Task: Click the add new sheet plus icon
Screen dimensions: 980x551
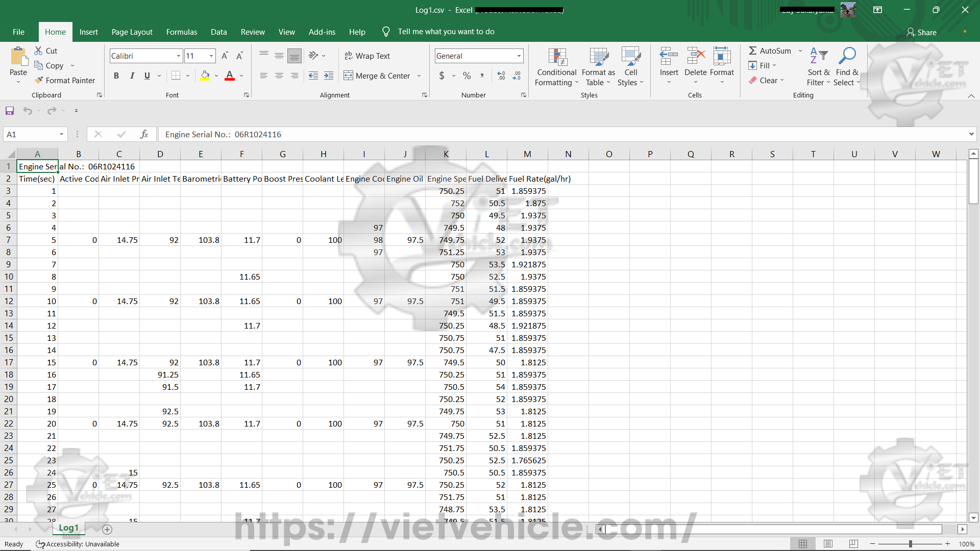Action: 107,529
